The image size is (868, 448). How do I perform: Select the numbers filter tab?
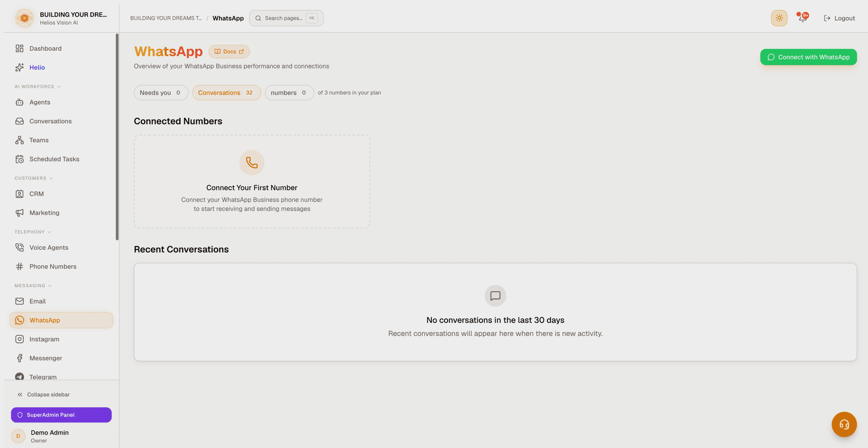(x=289, y=93)
